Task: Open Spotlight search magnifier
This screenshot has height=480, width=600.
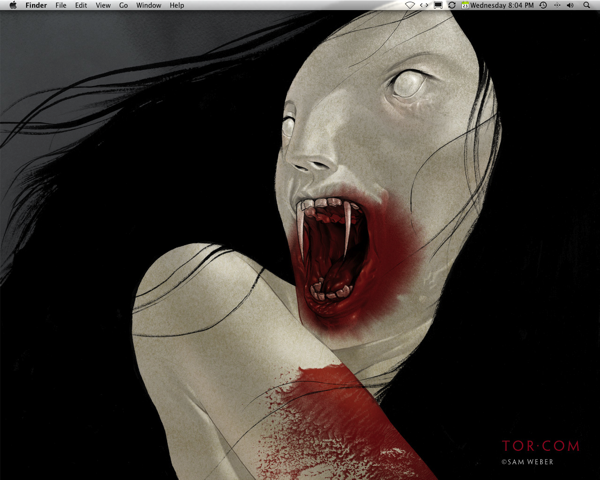Action: 587,5
